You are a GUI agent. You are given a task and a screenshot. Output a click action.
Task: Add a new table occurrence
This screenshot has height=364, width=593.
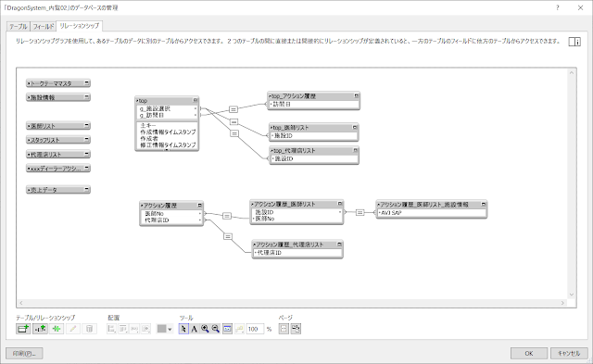(23, 329)
